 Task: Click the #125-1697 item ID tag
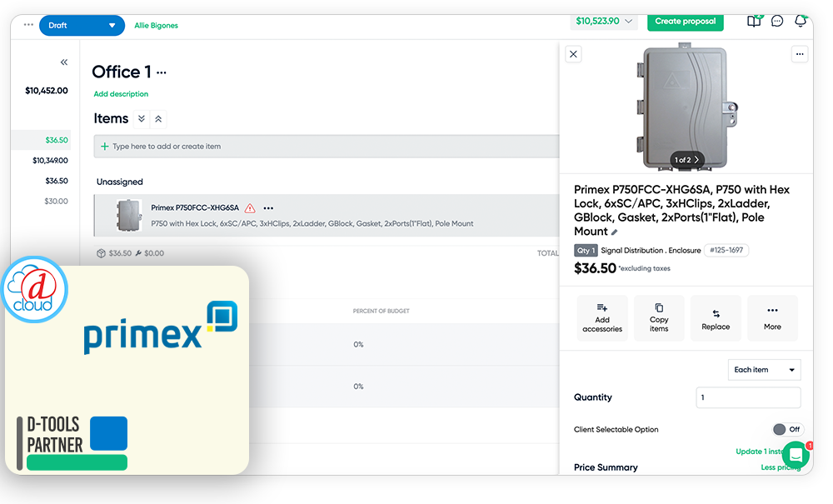(726, 250)
